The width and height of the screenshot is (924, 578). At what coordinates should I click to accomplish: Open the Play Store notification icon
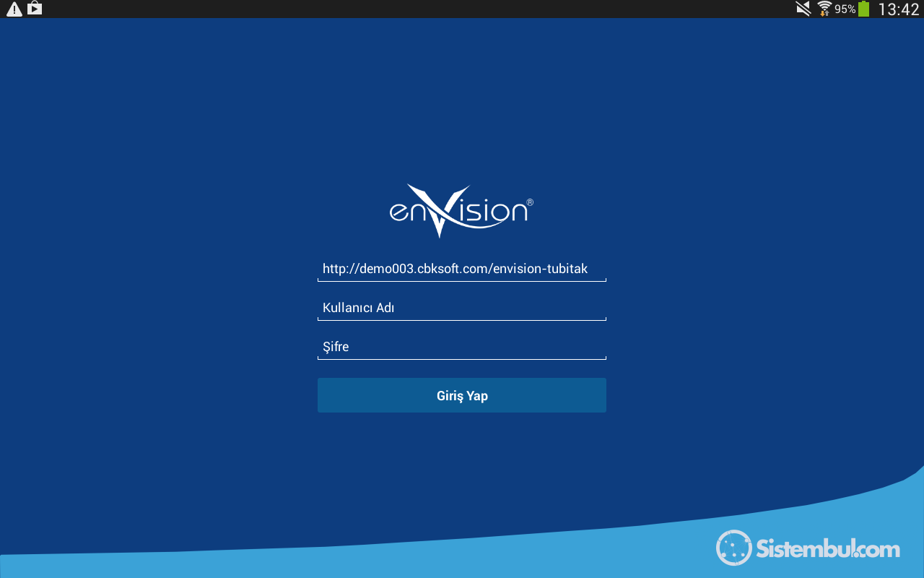coord(35,9)
